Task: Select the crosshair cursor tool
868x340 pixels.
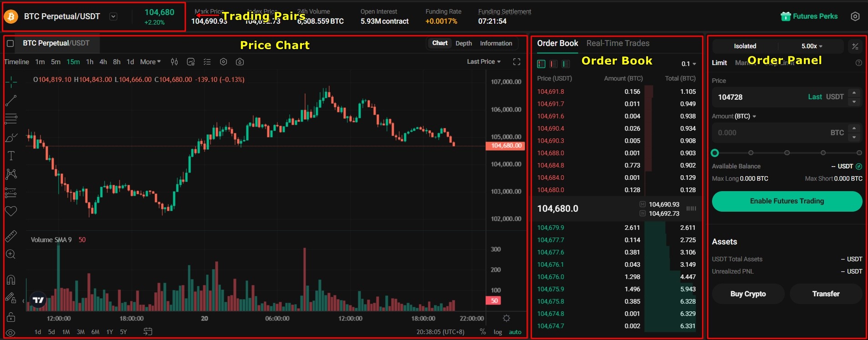Action: 11,82
